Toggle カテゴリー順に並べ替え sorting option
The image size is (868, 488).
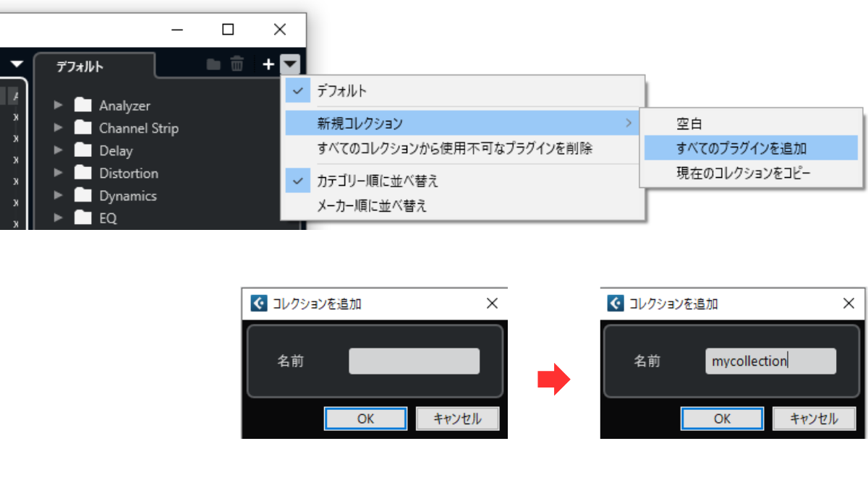pos(377,181)
